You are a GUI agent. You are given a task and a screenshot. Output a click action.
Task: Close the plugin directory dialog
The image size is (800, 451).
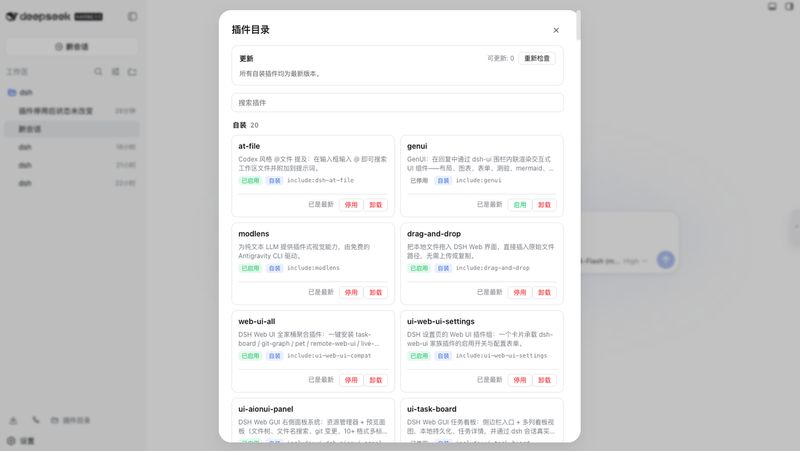[556, 30]
